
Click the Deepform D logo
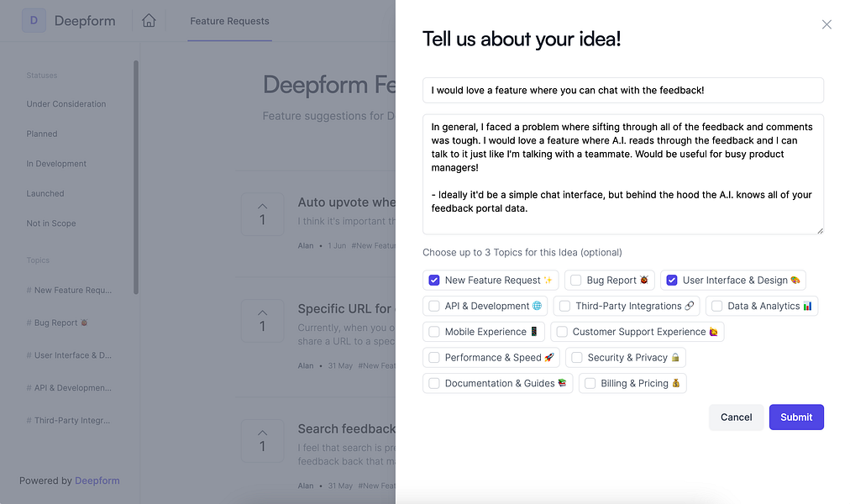coord(34,21)
